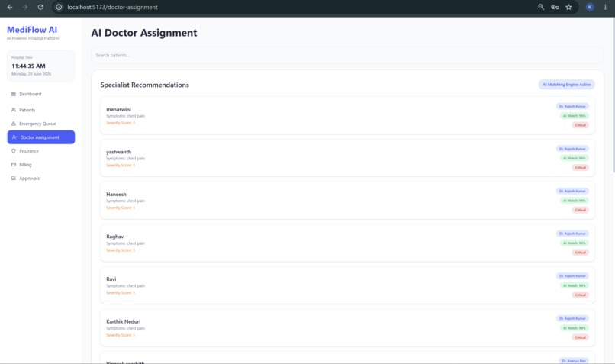This screenshot has height=364, width=615.
Task: Click patient name Haneesh
Action: (116, 194)
